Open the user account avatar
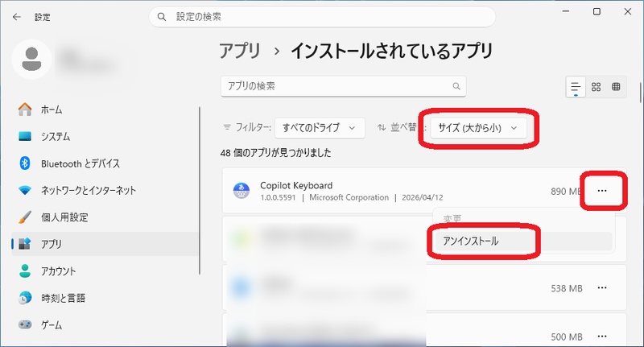The height and width of the screenshot is (347, 644). click(x=31, y=59)
